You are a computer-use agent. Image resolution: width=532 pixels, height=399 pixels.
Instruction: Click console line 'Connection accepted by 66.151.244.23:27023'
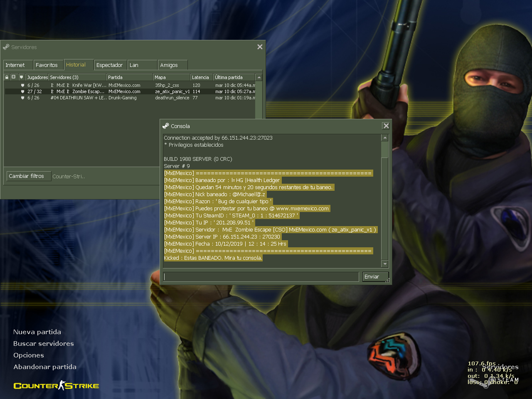click(x=218, y=138)
